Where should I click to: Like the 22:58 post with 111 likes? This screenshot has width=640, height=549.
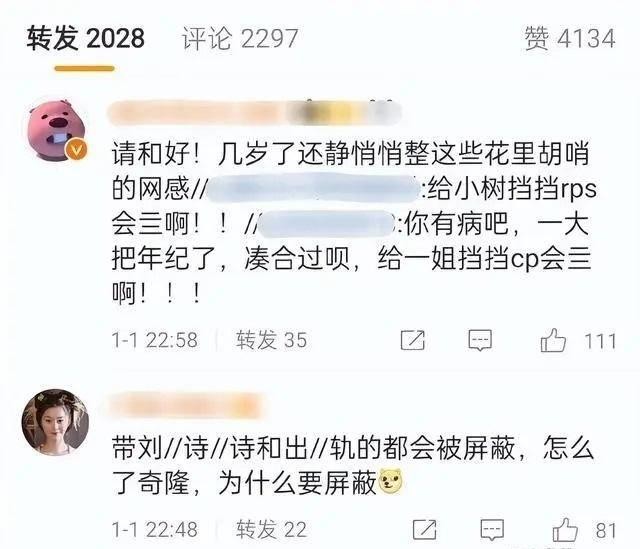[x=553, y=340]
